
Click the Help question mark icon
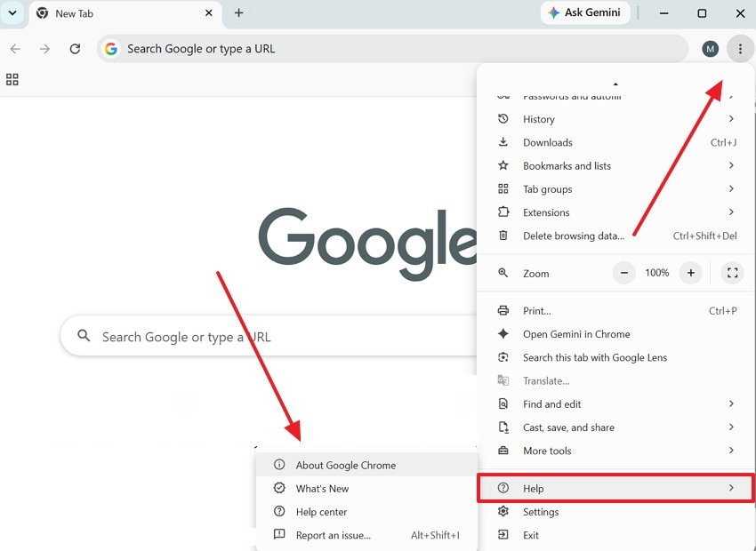(x=503, y=487)
